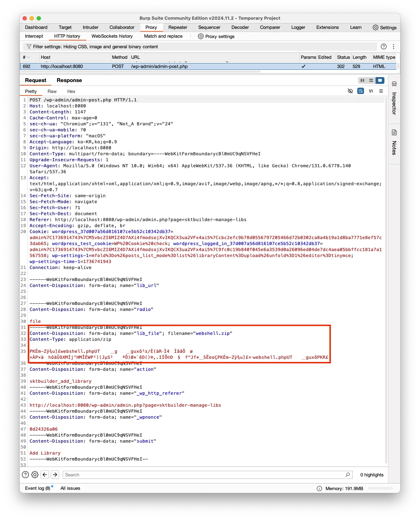The height and width of the screenshot is (519, 420).
Task: Click the _wpnonce value 0d24326a06
Action: coord(44,429)
